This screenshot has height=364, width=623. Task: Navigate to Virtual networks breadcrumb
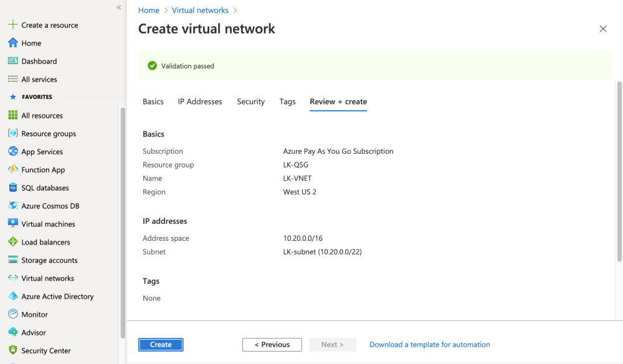coord(200,11)
